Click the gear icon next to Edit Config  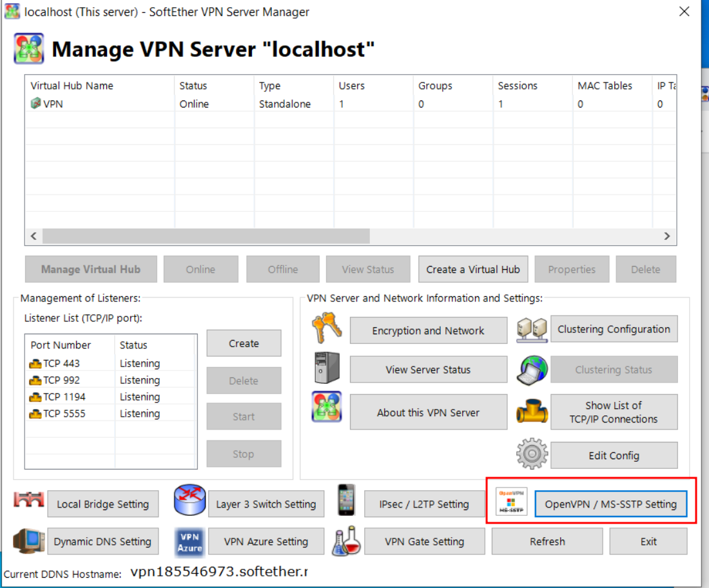pos(532,455)
